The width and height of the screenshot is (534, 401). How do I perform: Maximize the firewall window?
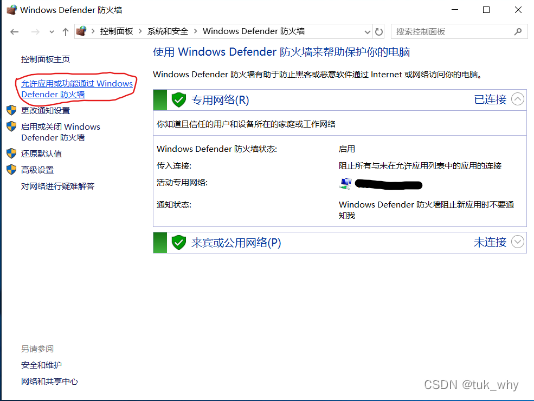tap(486, 10)
